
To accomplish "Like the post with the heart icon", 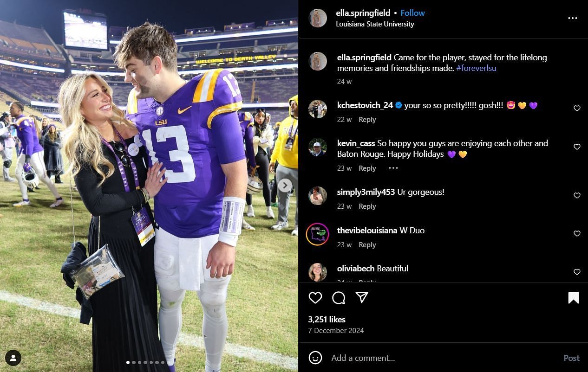I will tap(315, 298).
